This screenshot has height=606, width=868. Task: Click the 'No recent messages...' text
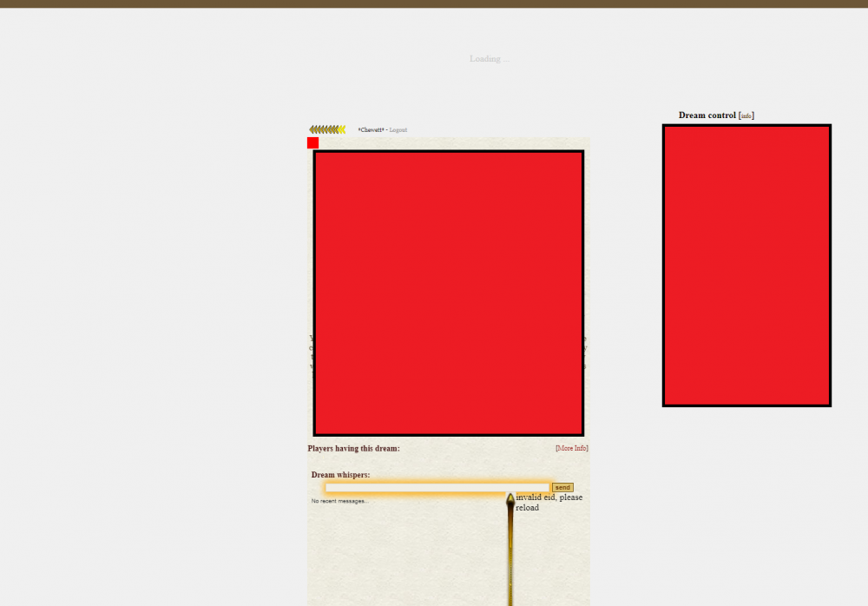pos(339,501)
